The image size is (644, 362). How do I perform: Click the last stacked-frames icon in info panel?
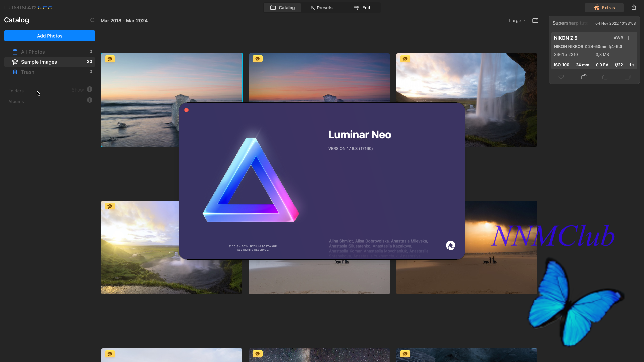[628, 77]
